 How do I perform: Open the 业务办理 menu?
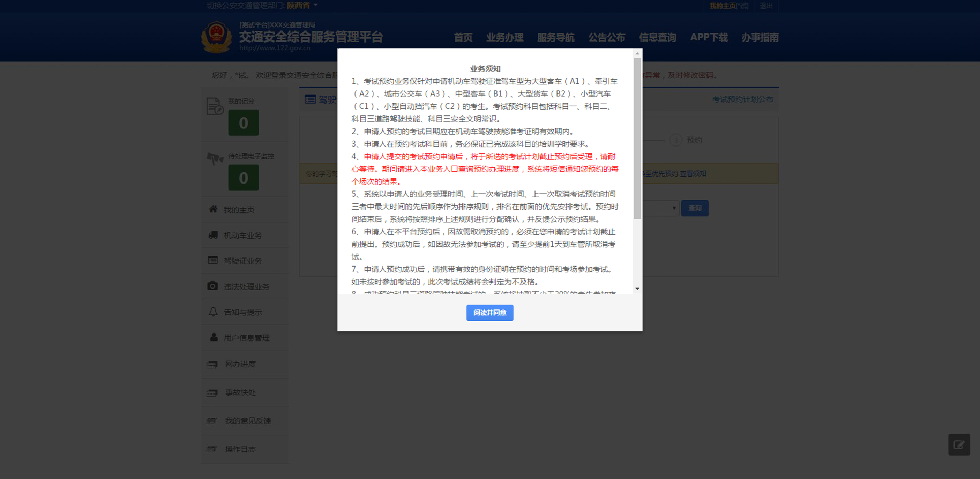[504, 37]
